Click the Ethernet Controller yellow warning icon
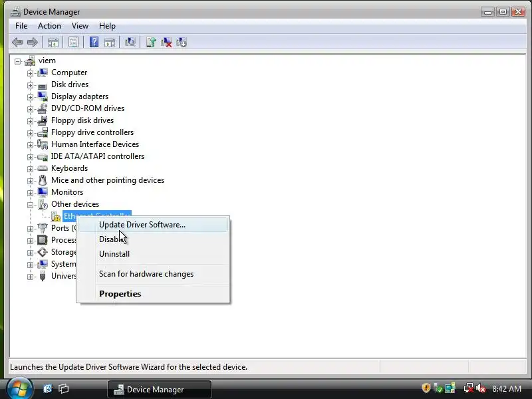Screen dimensions: 532x399 point(56,216)
